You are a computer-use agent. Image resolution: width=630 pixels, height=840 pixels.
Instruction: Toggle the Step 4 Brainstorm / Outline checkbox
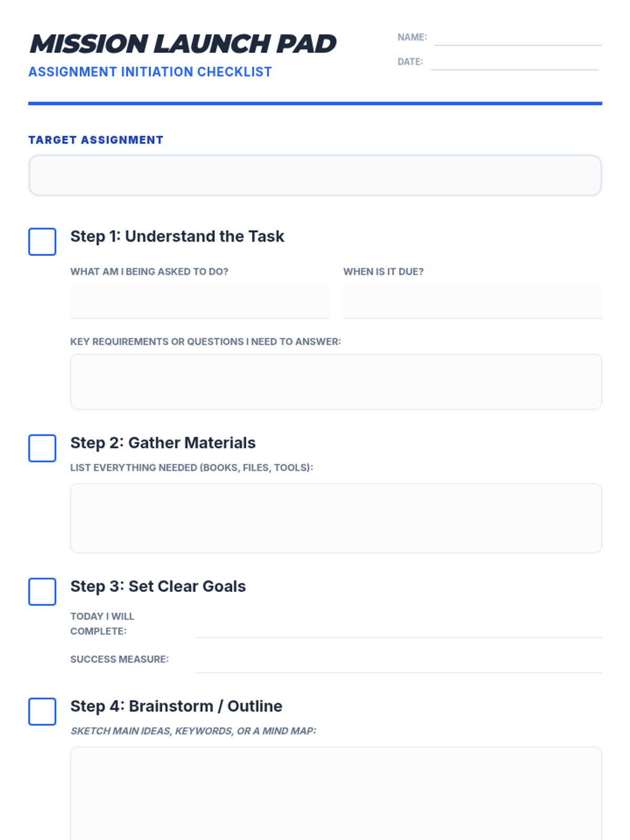42,711
